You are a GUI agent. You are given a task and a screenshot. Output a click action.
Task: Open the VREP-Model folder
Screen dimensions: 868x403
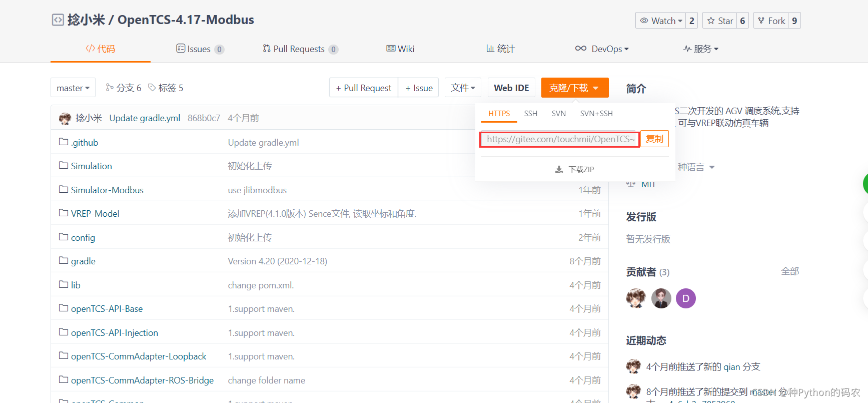[95, 213]
